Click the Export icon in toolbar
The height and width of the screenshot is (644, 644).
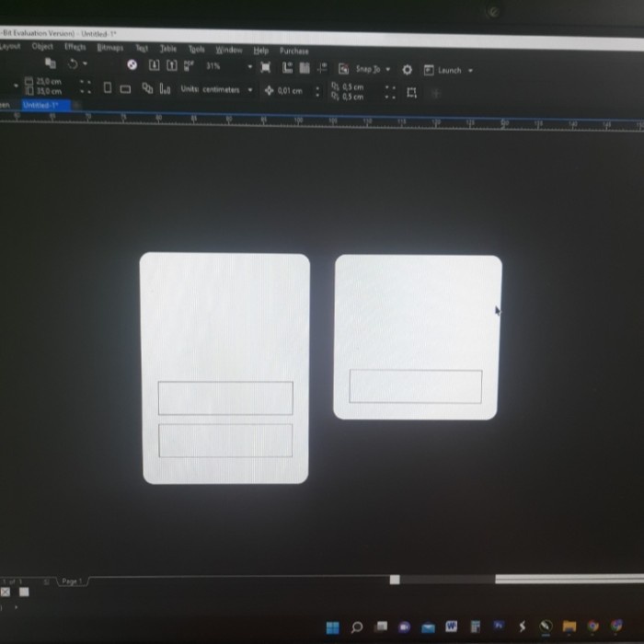pos(171,66)
